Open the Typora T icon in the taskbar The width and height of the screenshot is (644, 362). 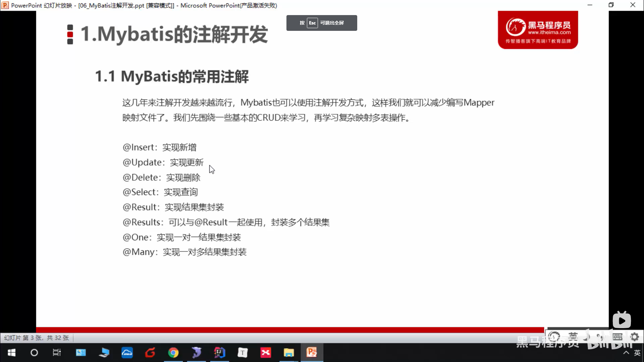(243, 353)
